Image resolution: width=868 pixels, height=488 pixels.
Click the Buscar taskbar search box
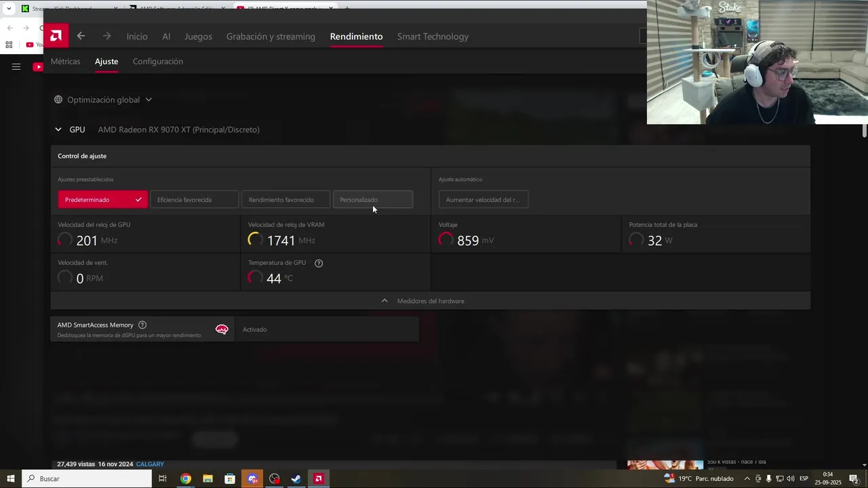(x=87, y=479)
